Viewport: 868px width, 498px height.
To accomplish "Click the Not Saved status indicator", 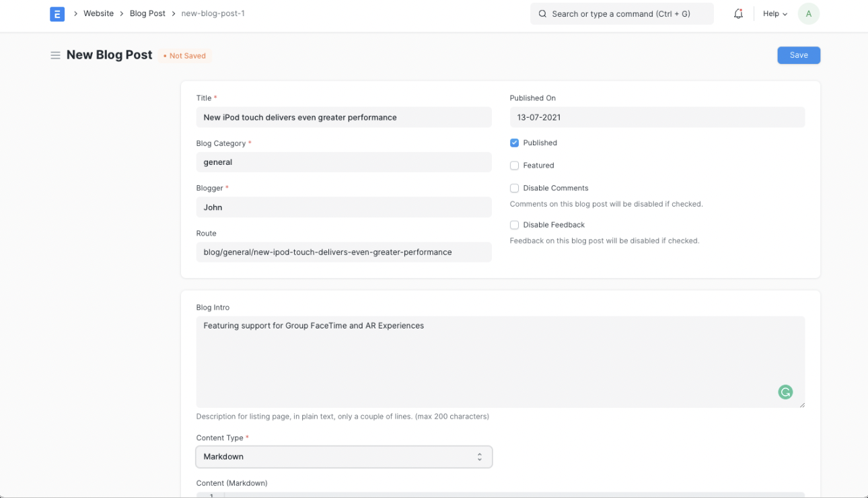I will tap(185, 56).
